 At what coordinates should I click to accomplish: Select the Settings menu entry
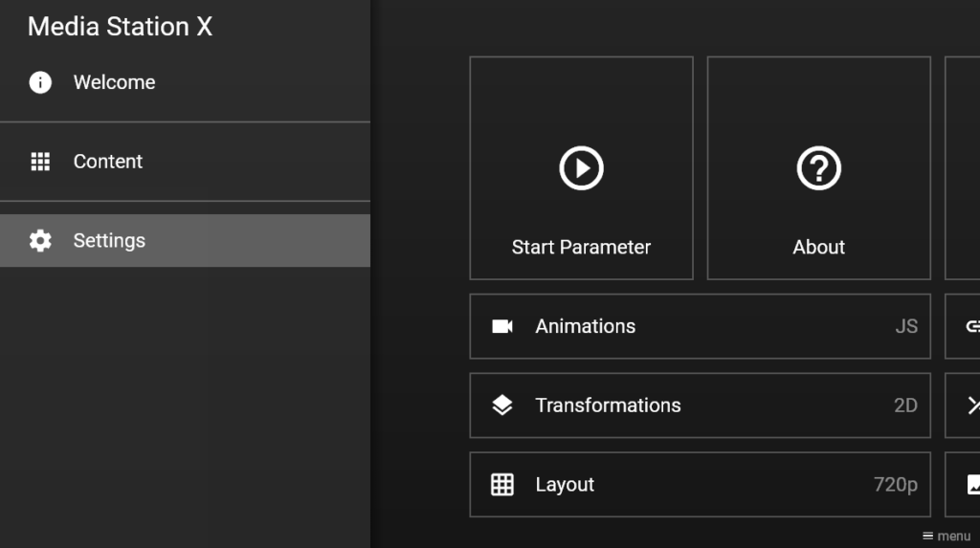pyautogui.click(x=109, y=241)
